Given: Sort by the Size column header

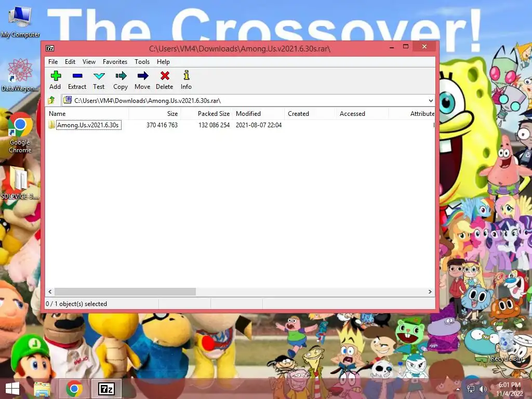Looking at the screenshot, I should pyautogui.click(x=154, y=114).
